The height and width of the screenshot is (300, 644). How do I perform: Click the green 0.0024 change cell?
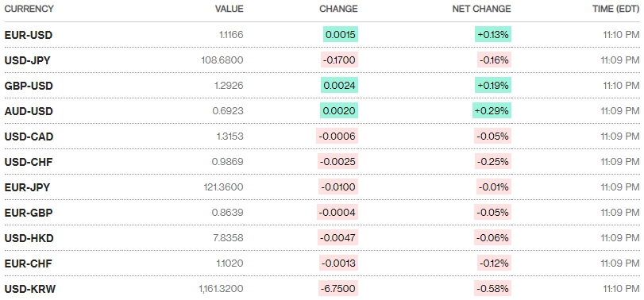click(339, 86)
